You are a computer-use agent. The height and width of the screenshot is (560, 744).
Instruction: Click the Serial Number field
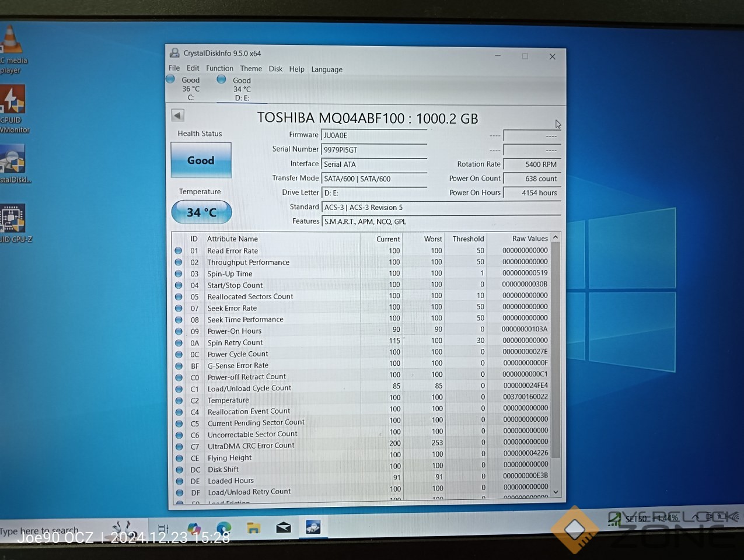pos(374,150)
